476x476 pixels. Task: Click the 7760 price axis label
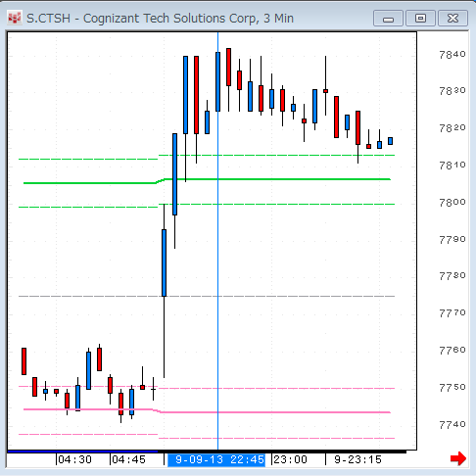pyautogui.click(x=452, y=351)
